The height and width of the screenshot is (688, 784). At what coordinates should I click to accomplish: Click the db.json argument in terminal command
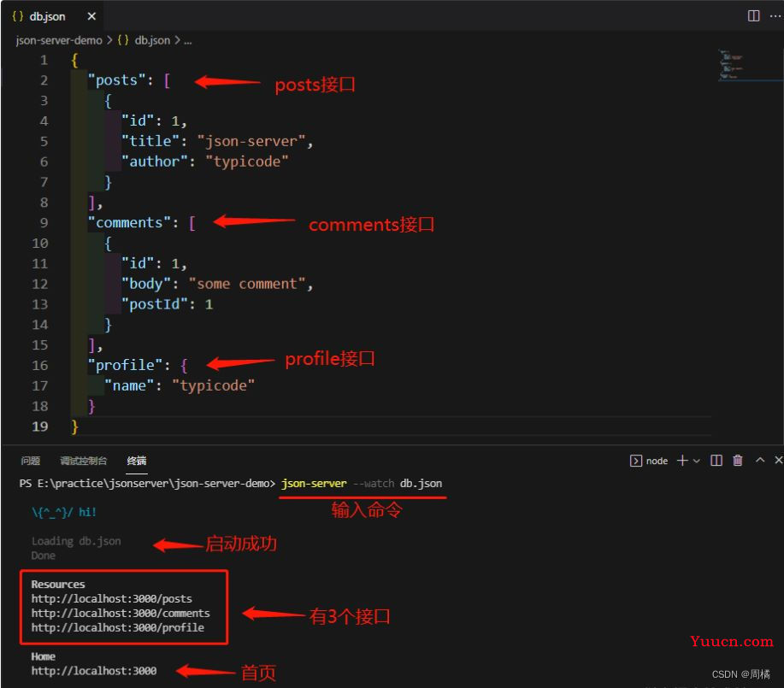[x=421, y=484]
